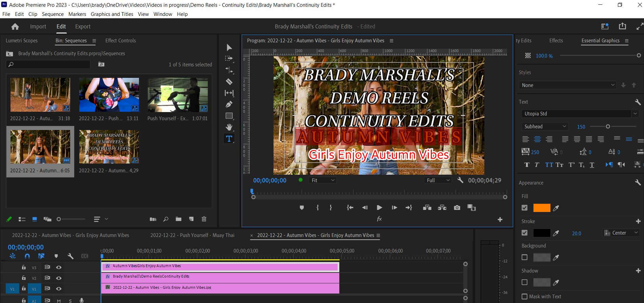Open the Quick Export share icon
This screenshot has width=644, height=303.
[622, 26]
